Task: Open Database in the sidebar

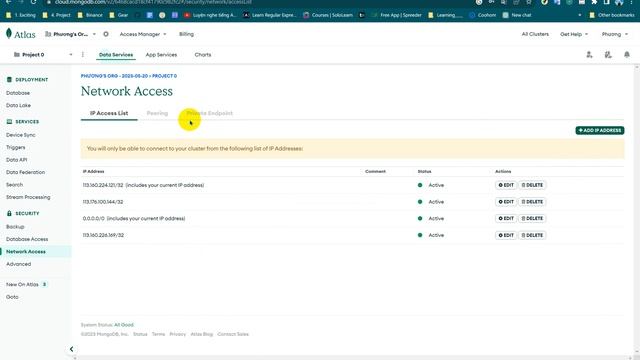Action: click(18, 93)
